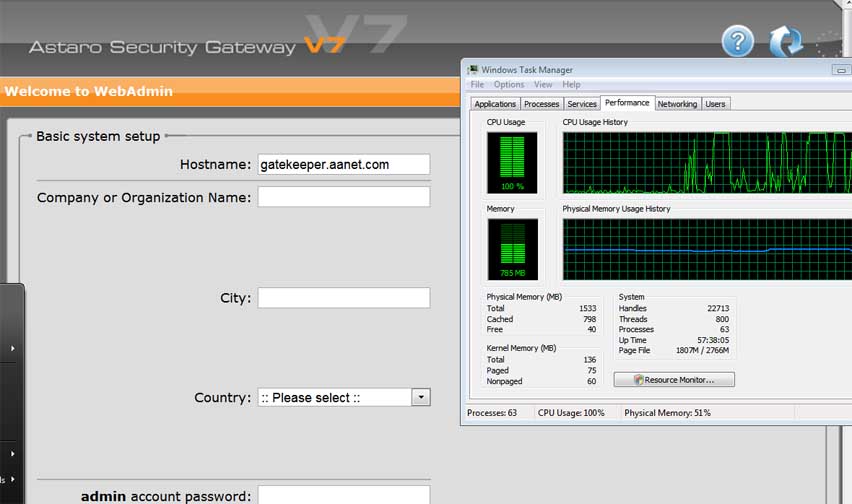This screenshot has height=504, width=852.
Task: Expand the first left sidebar arrow
Action: (12, 348)
